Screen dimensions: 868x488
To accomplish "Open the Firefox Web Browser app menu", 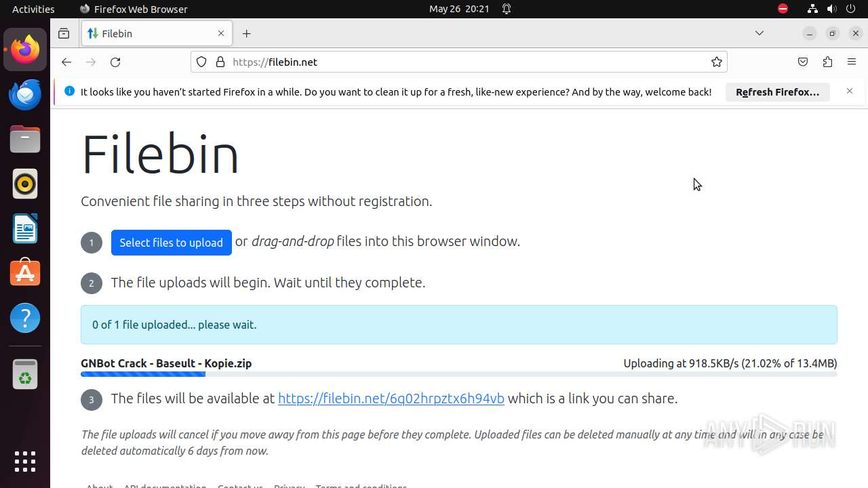I will click(134, 9).
